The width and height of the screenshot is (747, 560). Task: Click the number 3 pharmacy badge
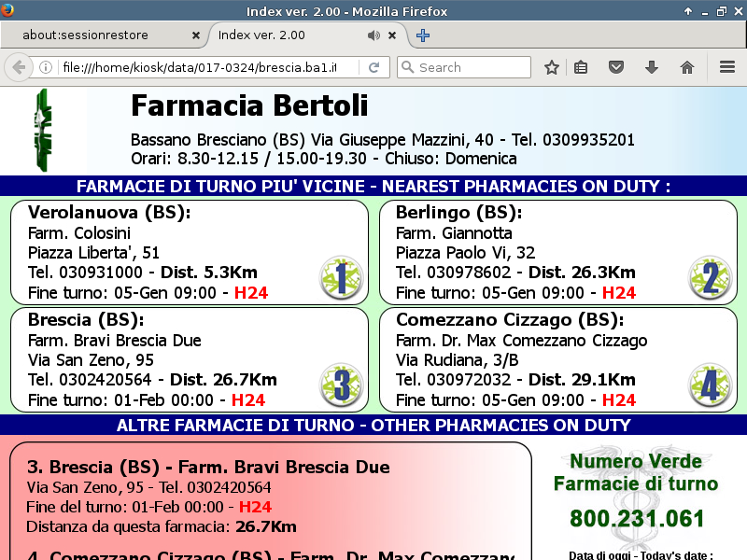pos(340,385)
